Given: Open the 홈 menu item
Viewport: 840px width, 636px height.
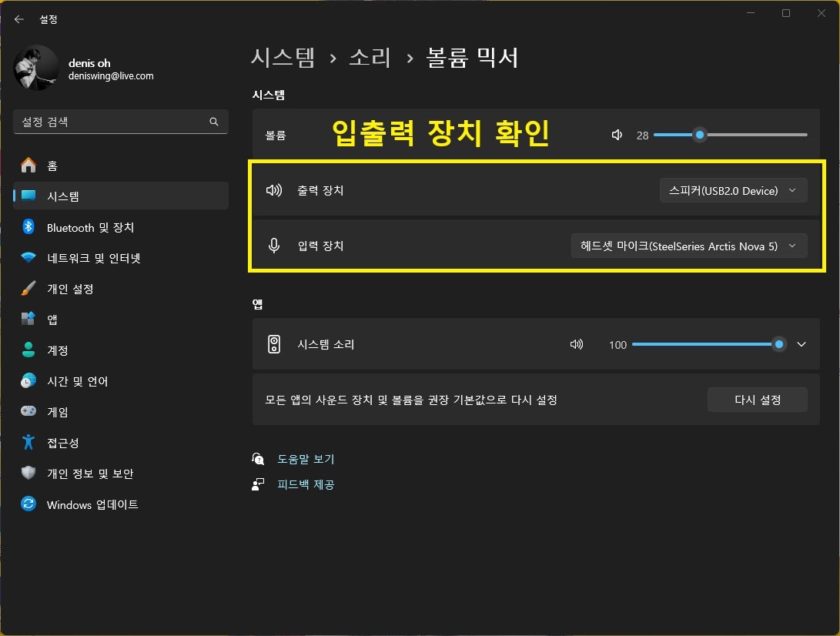Looking at the screenshot, I should click(121, 165).
